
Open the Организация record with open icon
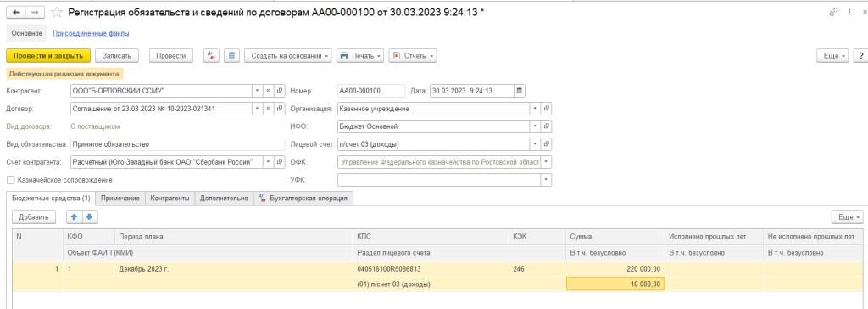[547, 110]
